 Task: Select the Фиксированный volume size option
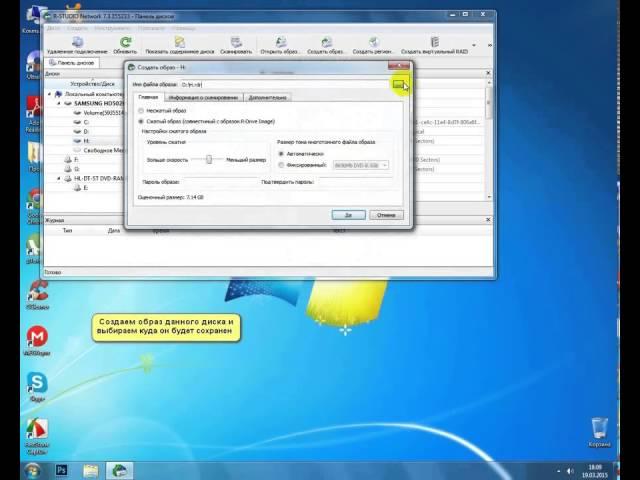pos(281,165)
